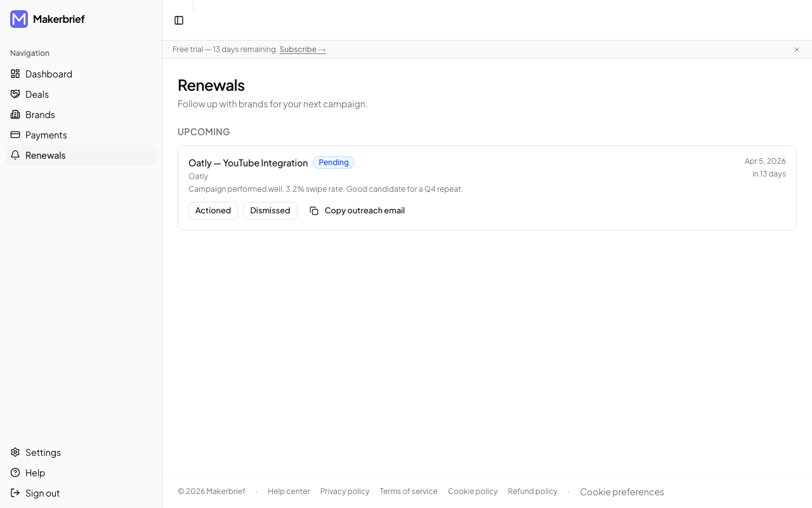Visit the Help center link
The width and height of the screenshot is (812, 508).
(x=289, y=491)
